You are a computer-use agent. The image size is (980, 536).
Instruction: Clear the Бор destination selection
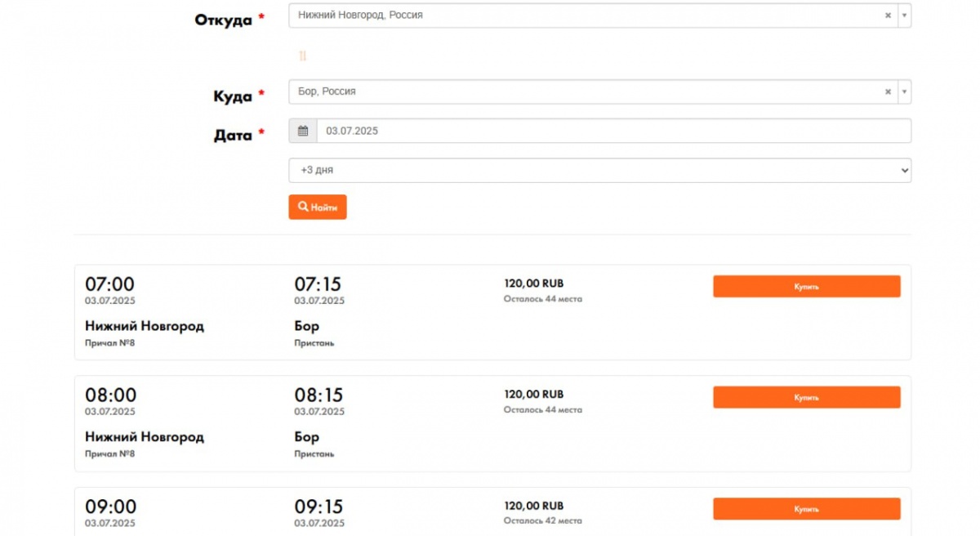coord(888,92)
